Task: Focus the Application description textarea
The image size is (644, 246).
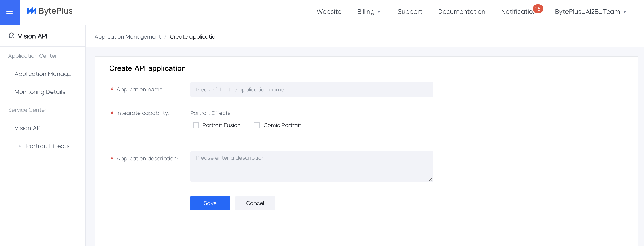Action: pyautogui.click(x=311, y=166)
